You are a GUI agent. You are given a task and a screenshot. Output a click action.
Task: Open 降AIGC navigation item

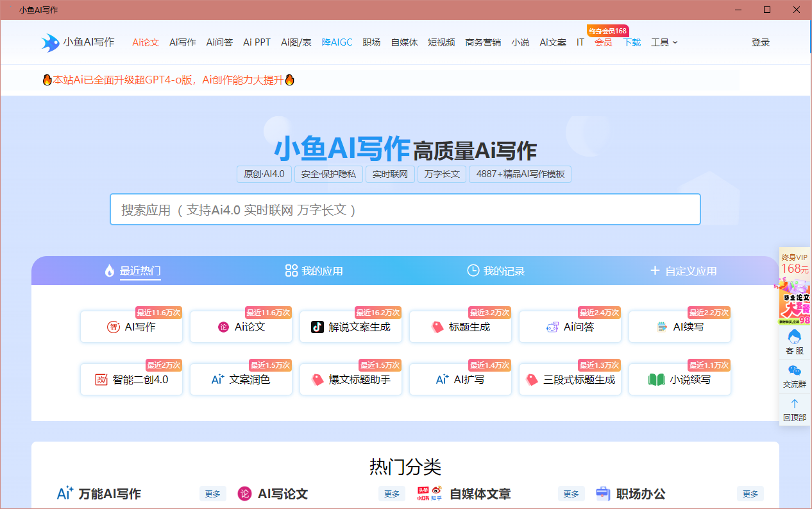(x=337, y=42)
